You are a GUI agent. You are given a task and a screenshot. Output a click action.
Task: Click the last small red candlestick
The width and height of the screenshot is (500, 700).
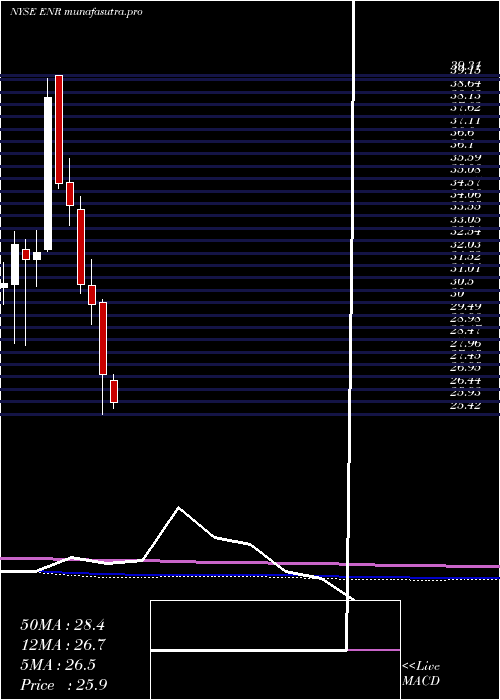click(114, 392)
